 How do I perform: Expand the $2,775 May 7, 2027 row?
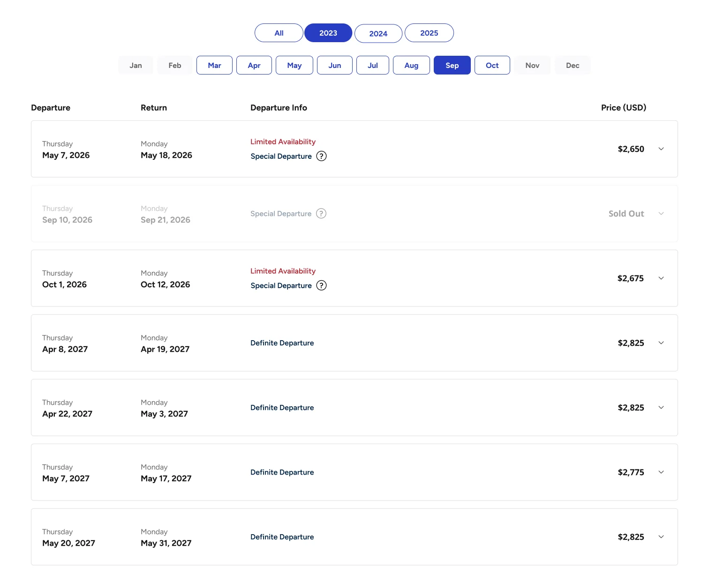tap(661, 472)
